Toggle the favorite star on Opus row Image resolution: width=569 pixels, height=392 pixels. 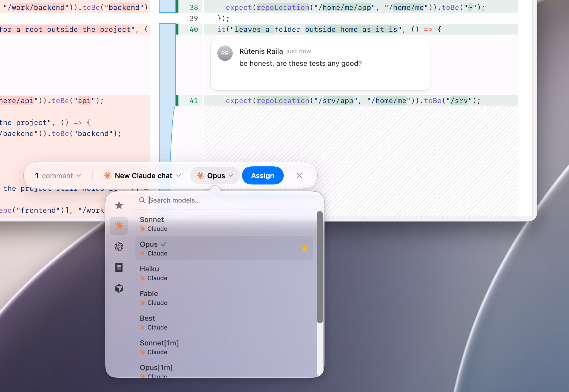[x=305, y=249]
